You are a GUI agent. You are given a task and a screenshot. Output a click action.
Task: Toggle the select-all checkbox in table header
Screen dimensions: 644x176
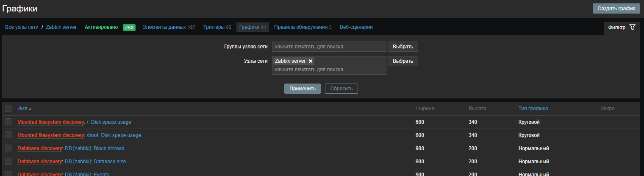click(8, 109)
